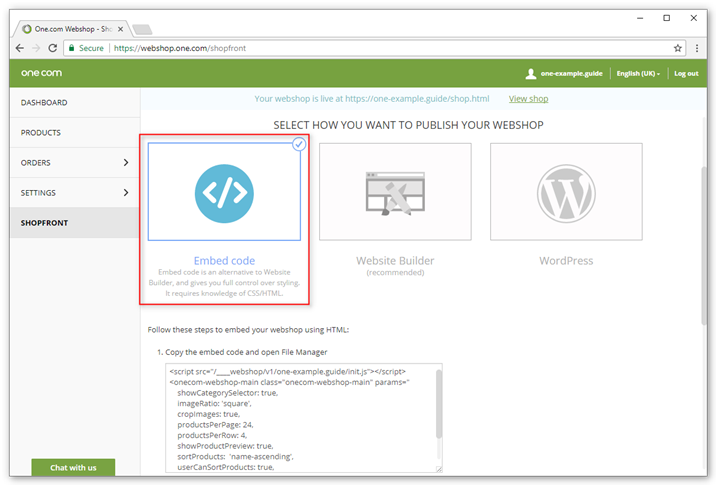This screenshot has height=485, width=716.
Task: Click the browser address bar URL
Action: point(179,48)
